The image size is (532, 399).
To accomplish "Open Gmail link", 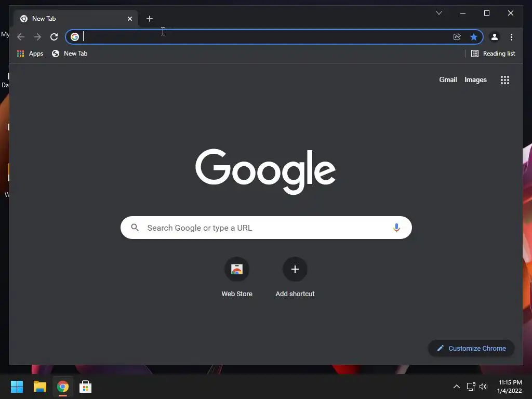I will click(x=448, y=79).
